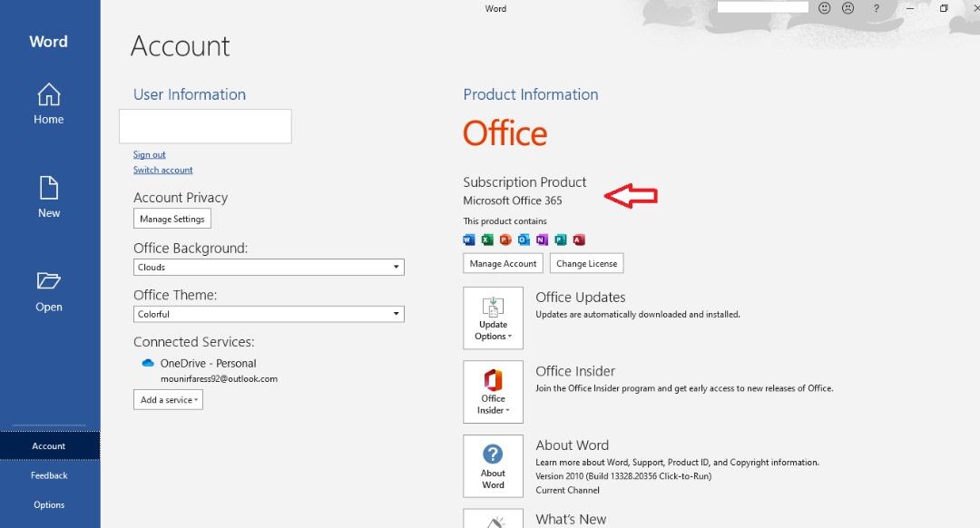The width and height of the screenshot is (980, 528).
Task: Select the Account tab in sidebar
Action: tap(49, 445)
